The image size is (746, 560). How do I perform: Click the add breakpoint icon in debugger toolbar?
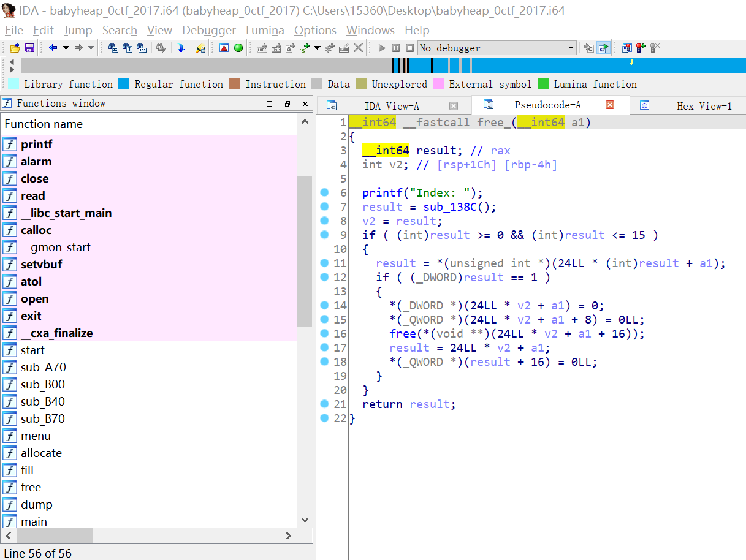point(641,48)
